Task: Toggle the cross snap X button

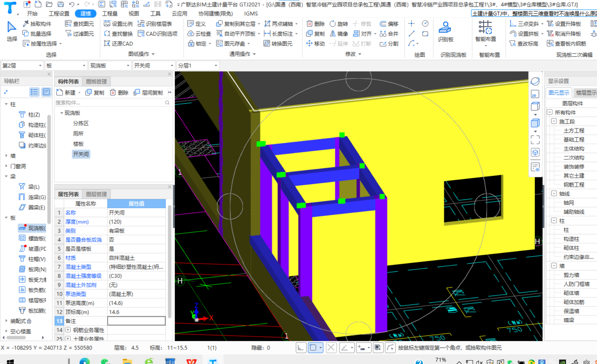Action: click(331, 348)
